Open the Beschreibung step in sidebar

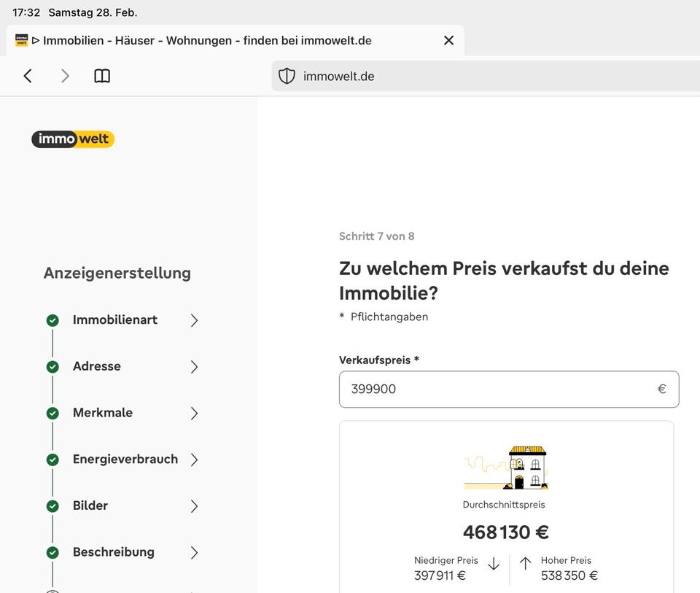(x=113, y=552)
